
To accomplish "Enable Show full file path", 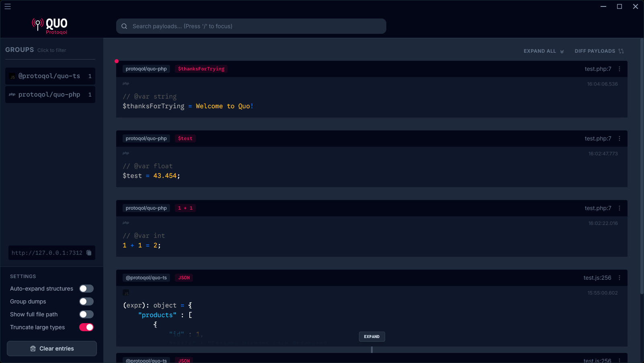I will point(86,314).
